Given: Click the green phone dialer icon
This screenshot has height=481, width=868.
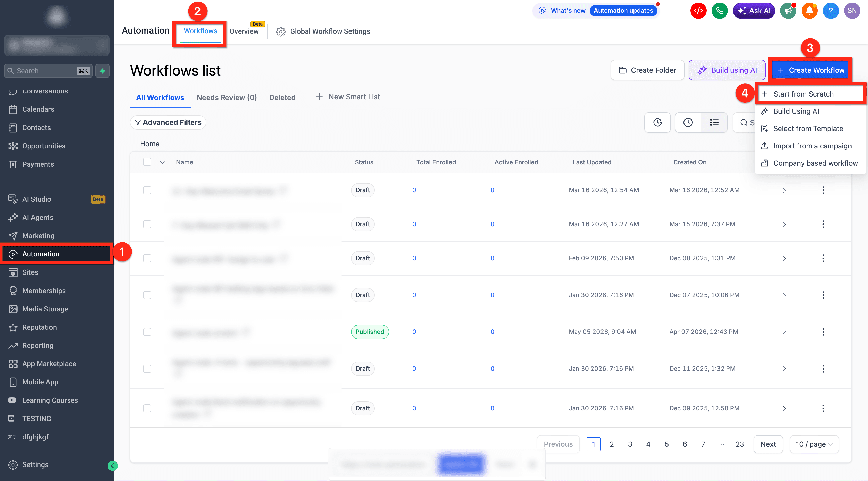Looking at the screenshot, I should tap(720, 11).
